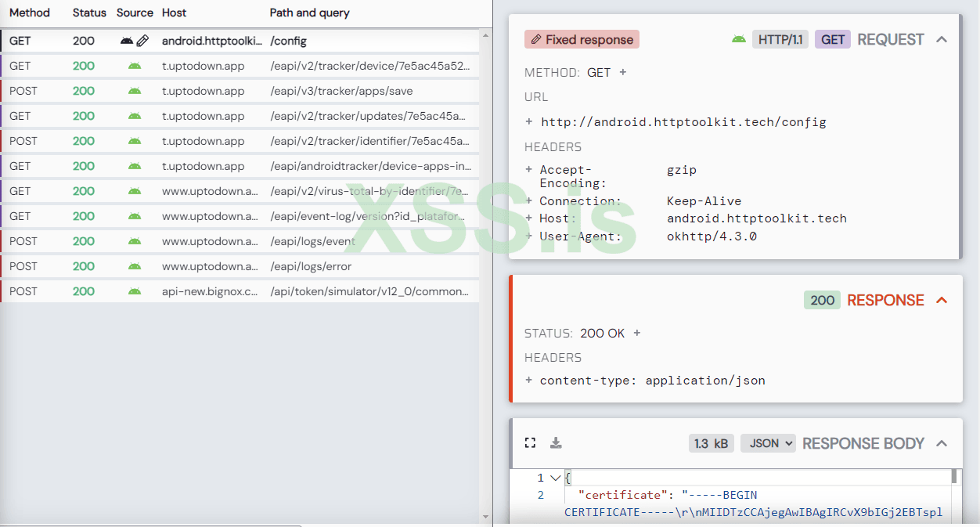Viewport: 980px width, 527px height.
Task: Click Android icon in /eapi/v2/tracker/device row
Action: (x=135, y=66)
